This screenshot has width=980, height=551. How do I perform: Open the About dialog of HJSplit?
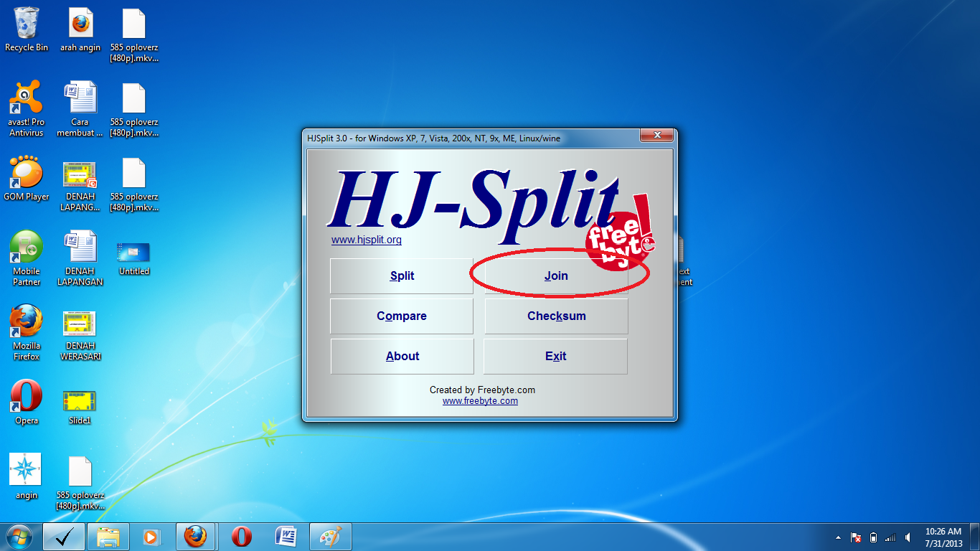coord(402,356)
